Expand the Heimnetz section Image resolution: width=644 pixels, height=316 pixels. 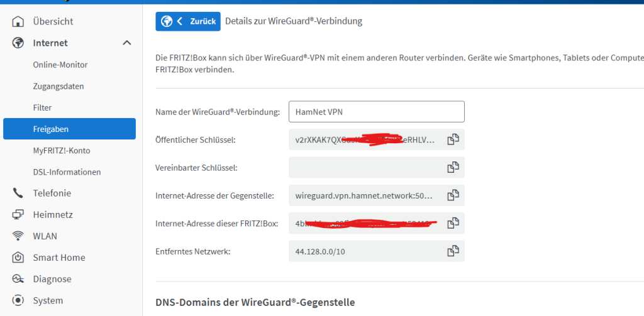point(53,215)
